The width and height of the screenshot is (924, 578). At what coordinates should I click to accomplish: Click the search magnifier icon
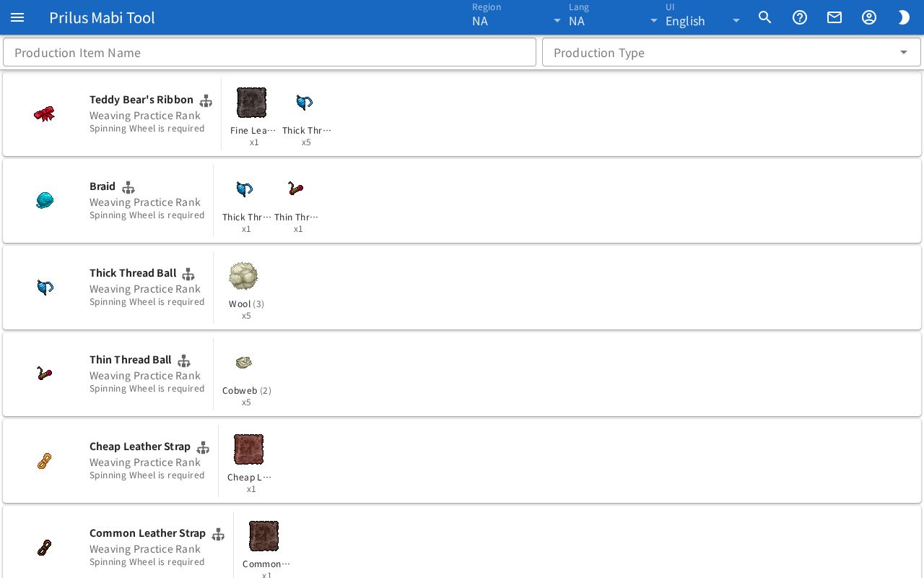coord(765,17)
